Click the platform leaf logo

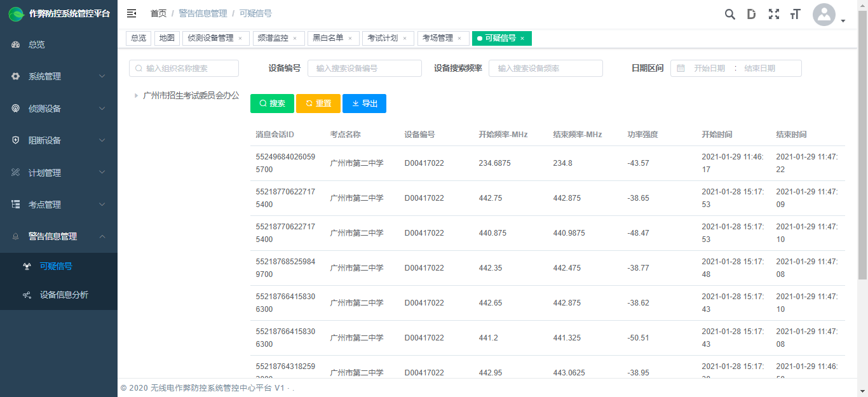coord(16,13)
